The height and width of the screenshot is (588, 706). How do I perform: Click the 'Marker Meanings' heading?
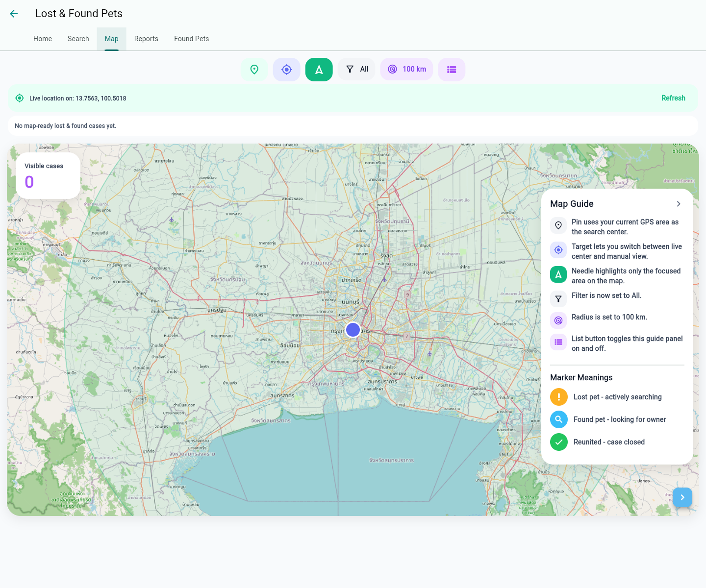coord(581,377)
